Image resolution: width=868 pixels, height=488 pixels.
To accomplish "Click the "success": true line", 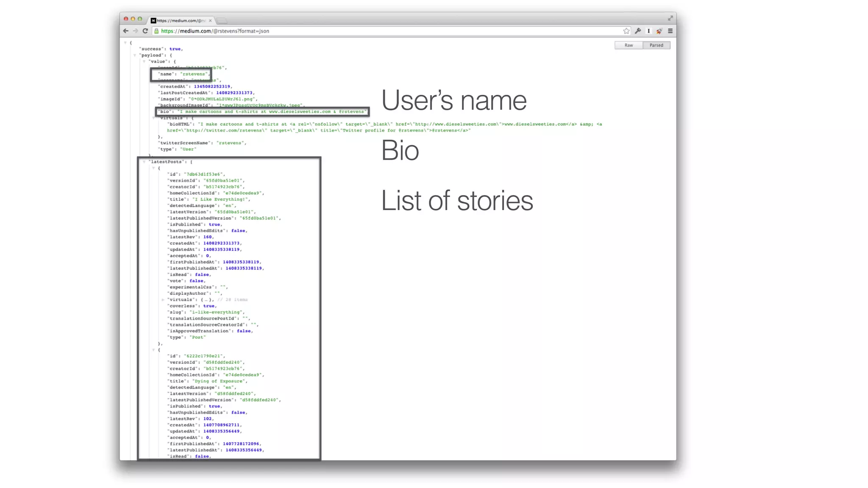I will click(161, 49).
